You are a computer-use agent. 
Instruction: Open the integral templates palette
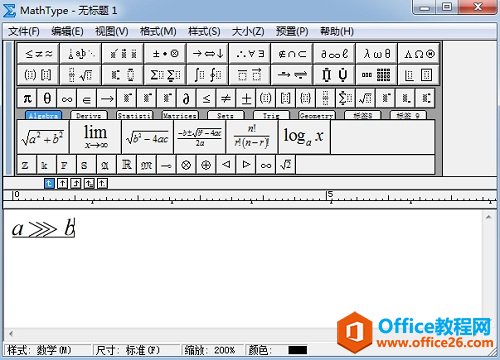click(208, 75)
